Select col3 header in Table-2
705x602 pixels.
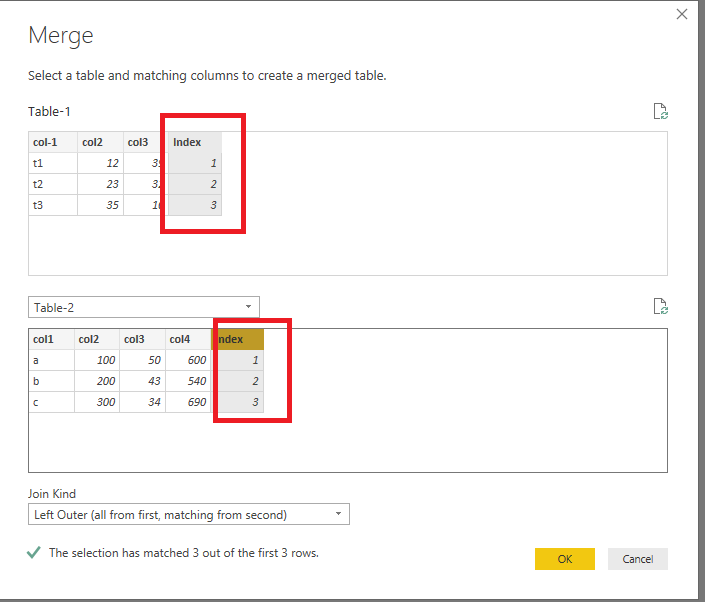pyautogui.click(x=143, y=339)
